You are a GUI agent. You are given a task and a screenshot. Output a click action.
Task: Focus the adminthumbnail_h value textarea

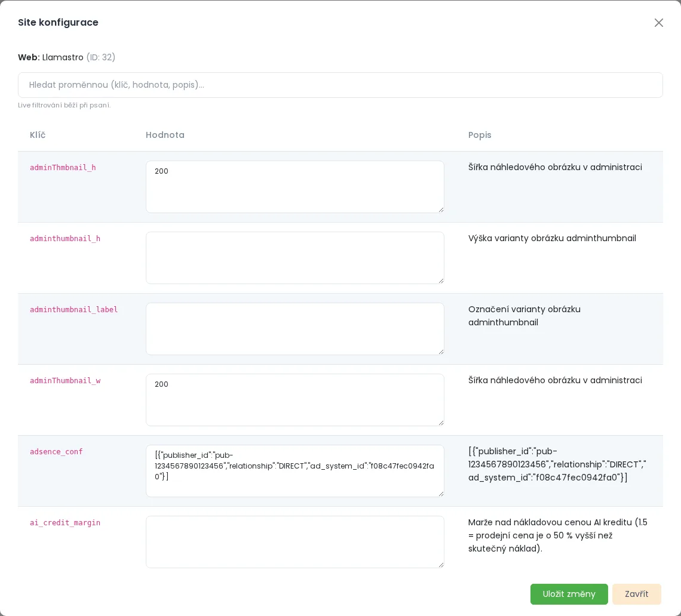click(295, 258)
